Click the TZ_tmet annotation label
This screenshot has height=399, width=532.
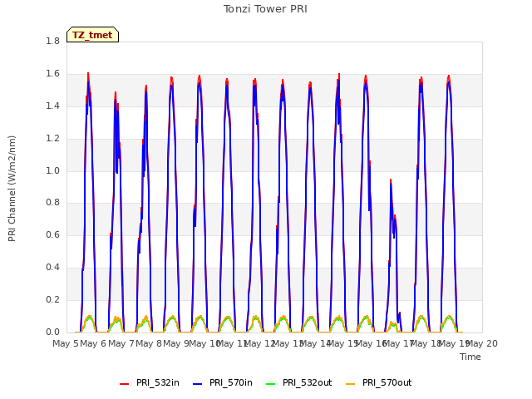pyautogui.click(x=92, y=35)
